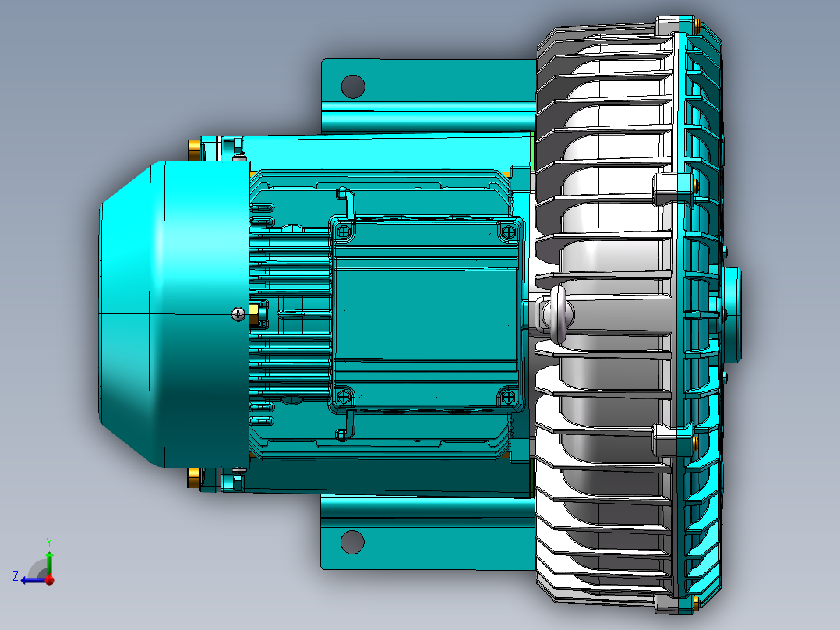This screenshot has height=630, width=840.
Task: Click the green Y axis of the orientation triad
Action: click(49, 563)
